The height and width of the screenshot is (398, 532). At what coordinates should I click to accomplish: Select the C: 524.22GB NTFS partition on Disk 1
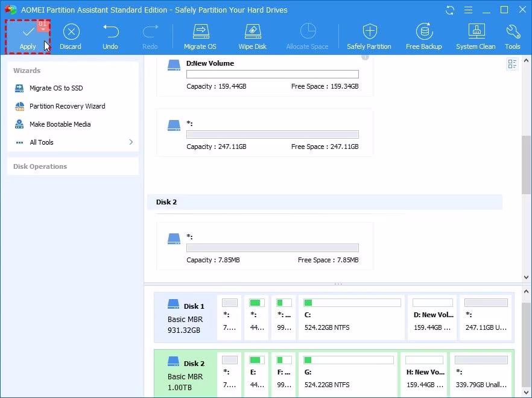(x=352, y=318)
